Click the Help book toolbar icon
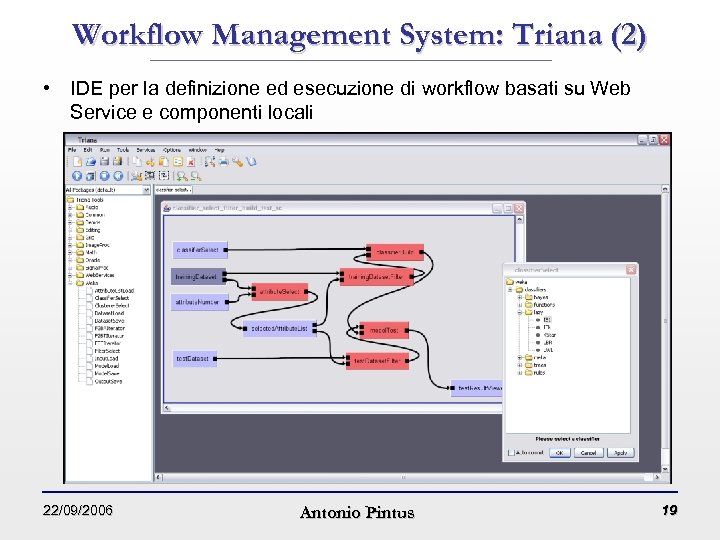The height and width of the screenshot is (540, 720). (x=251, y=162)
